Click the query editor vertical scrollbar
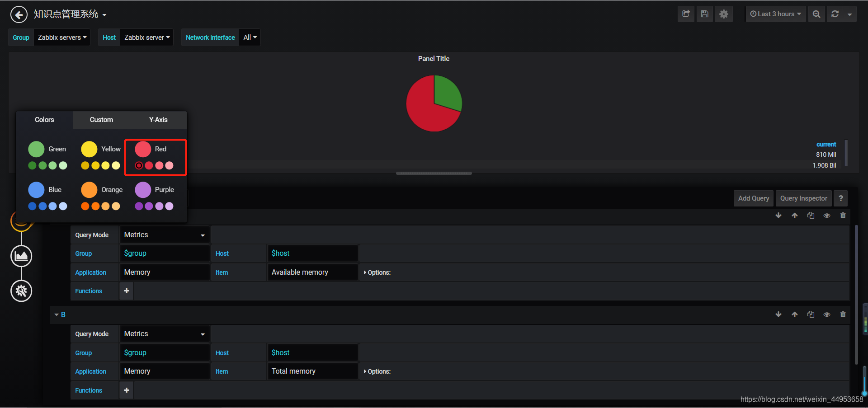 (x=856, y=294)
